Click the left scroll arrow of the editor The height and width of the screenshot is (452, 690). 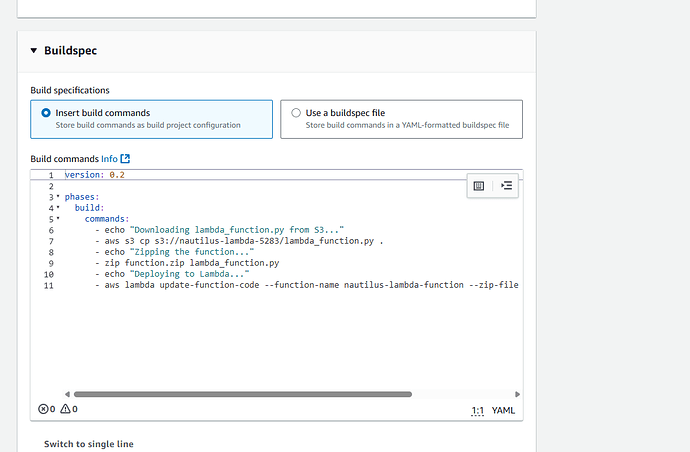pyautogui.click(x=67, y=394)
